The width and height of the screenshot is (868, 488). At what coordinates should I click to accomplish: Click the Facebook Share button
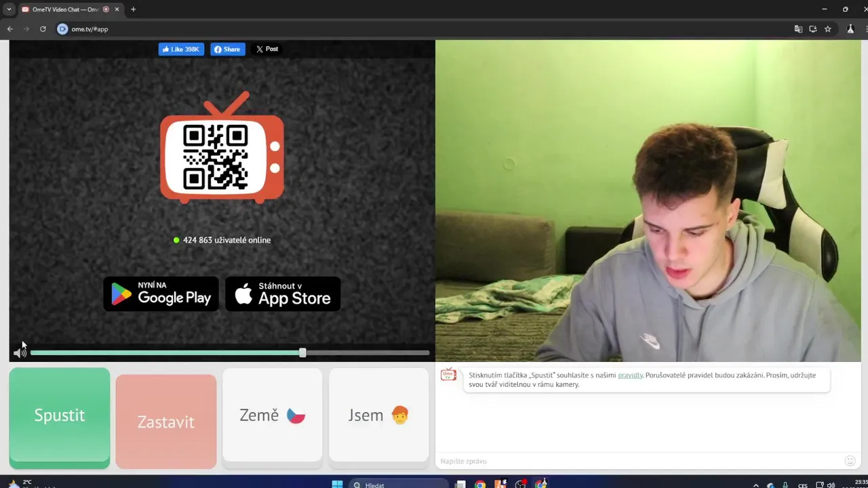227,49
